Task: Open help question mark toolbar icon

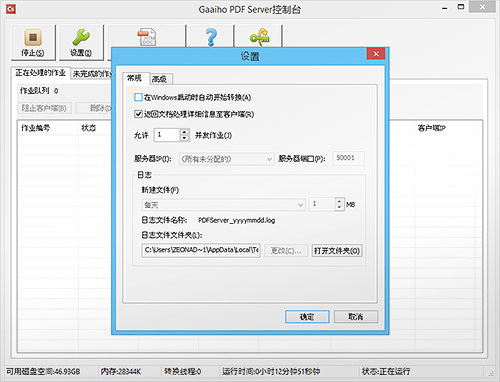Action: click(211, 37)
